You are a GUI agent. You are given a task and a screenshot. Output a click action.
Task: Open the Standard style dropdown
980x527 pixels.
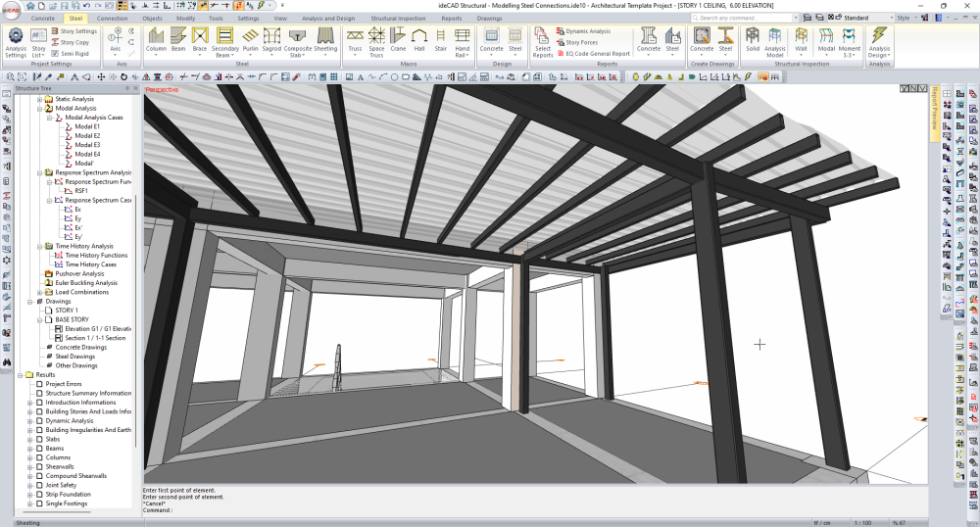pos(868,18)
